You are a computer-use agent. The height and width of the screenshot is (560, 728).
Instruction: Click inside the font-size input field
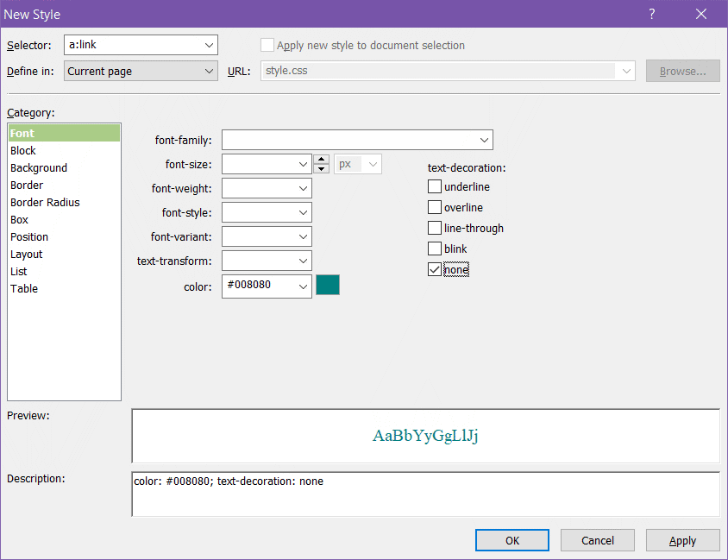(x=259, y=165)
